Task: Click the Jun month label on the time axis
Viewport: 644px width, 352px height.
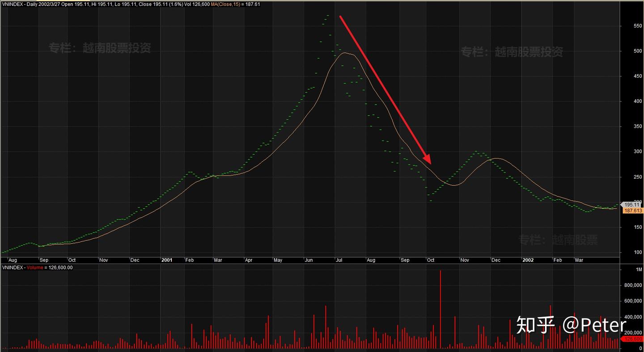Action: pos(309,260)
